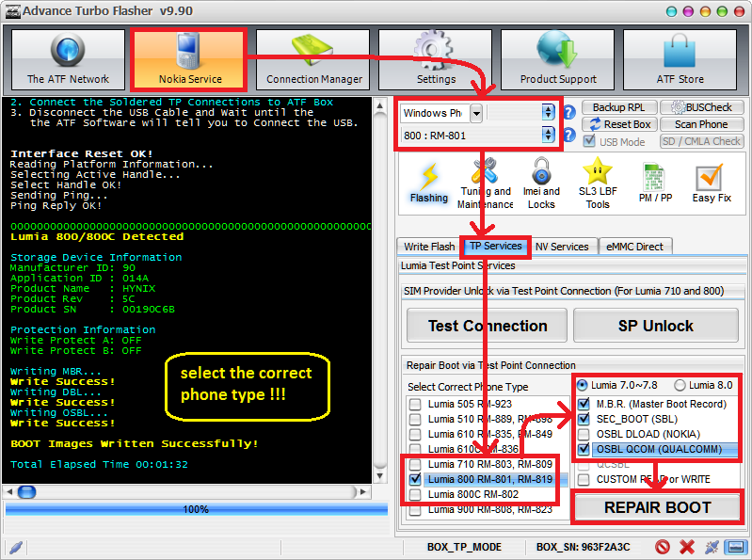Switch to the eMMC Direct tab
Screen dimensions: 752x560
tap(634, 247)
